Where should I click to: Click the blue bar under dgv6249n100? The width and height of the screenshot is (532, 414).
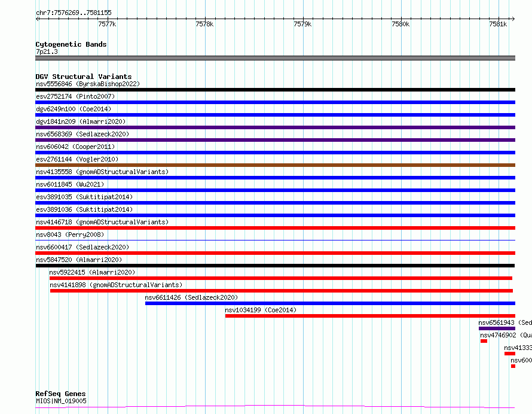275,115
